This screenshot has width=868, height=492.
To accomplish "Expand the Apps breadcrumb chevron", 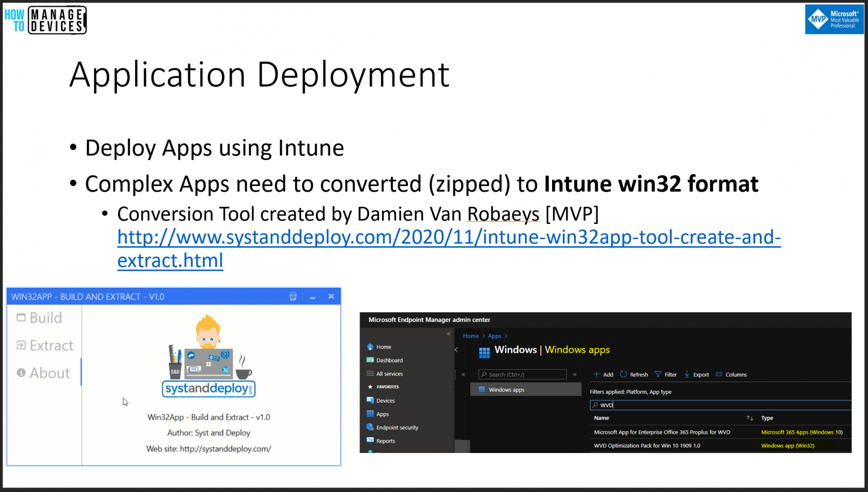I will point(505,335).
